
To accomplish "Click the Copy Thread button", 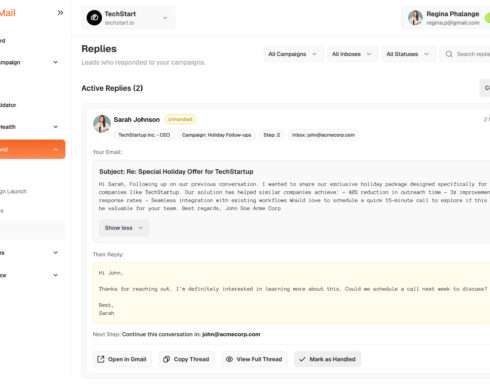I will click(186, 359).
